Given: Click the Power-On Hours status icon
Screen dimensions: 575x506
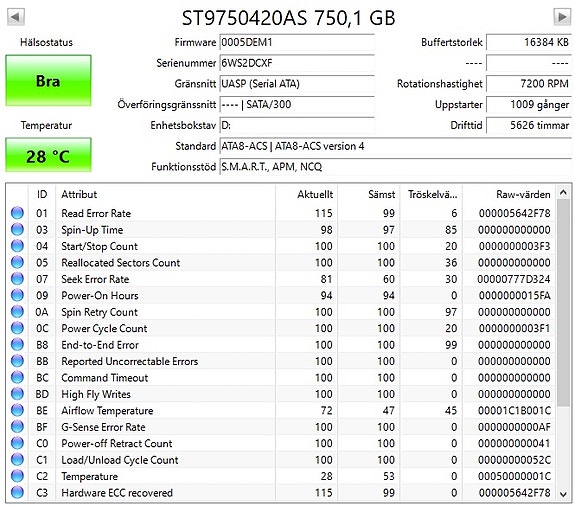Looking at the screenshot, I should coord(17,295).
